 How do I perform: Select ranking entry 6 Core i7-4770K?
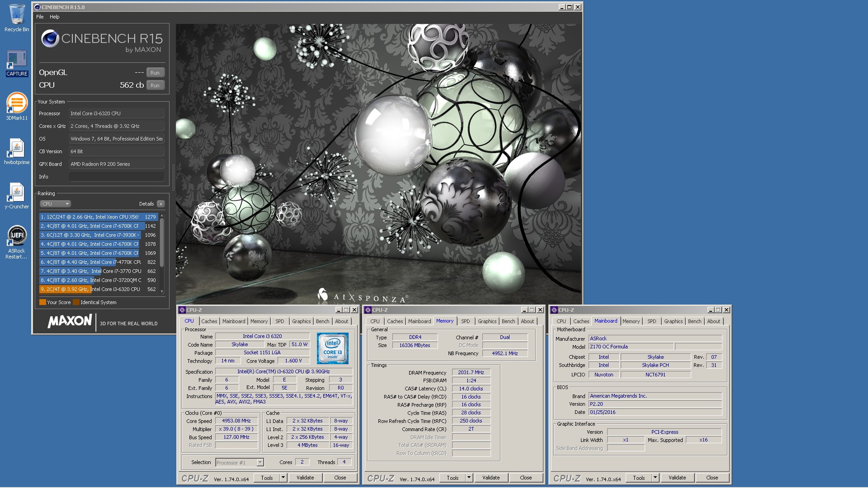coord(99,262)
